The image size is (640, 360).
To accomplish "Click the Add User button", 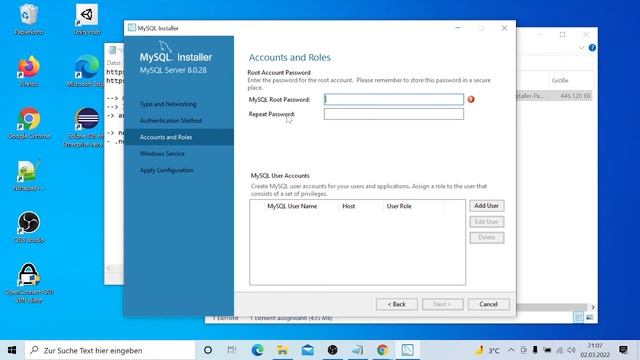I will pyautogui.click(x=487, y=206).
